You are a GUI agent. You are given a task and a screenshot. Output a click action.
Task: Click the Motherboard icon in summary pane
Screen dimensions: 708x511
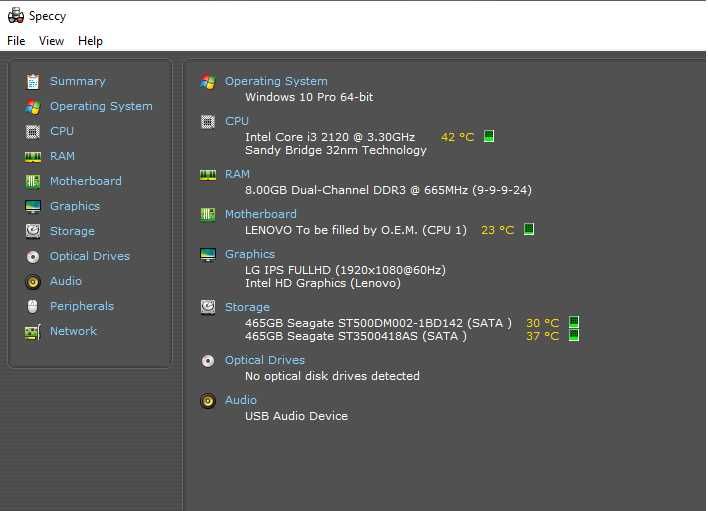coord(208,214)
